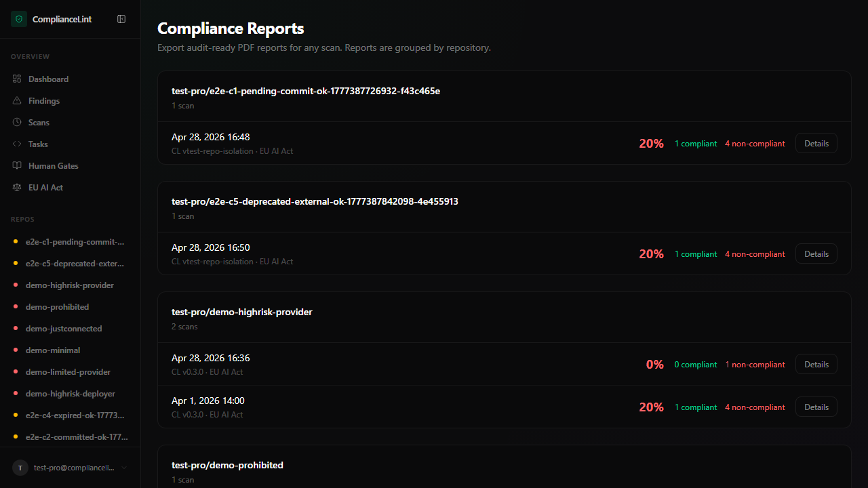
Task: Click the user avatar circle with letter T
Action: [20, 468]
